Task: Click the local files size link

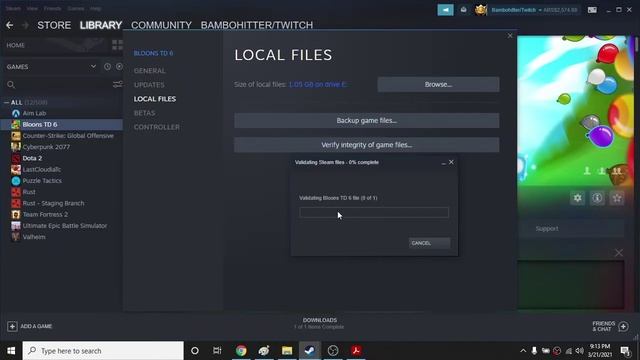Action: coord(318,84)
